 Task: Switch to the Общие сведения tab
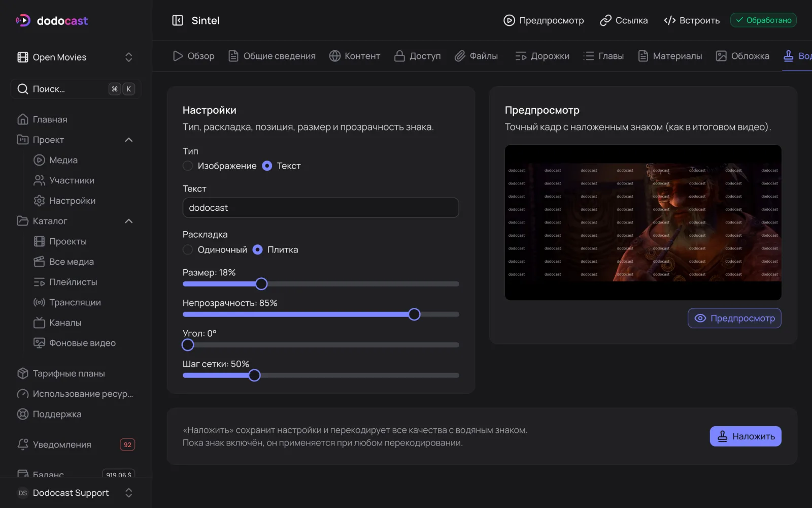(272, 56)
